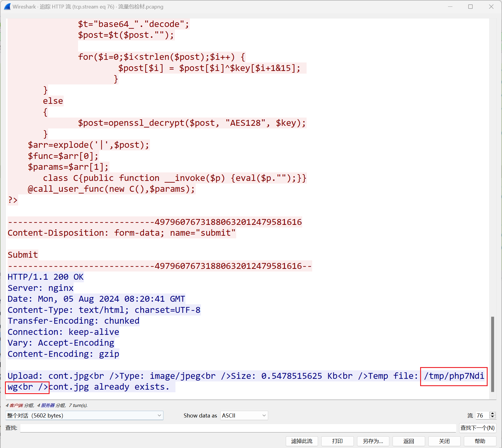Open the Show data as ASCII dropdown
This screenshot has width=502, height=448.
pyautogui.click(x=244, y=415)
